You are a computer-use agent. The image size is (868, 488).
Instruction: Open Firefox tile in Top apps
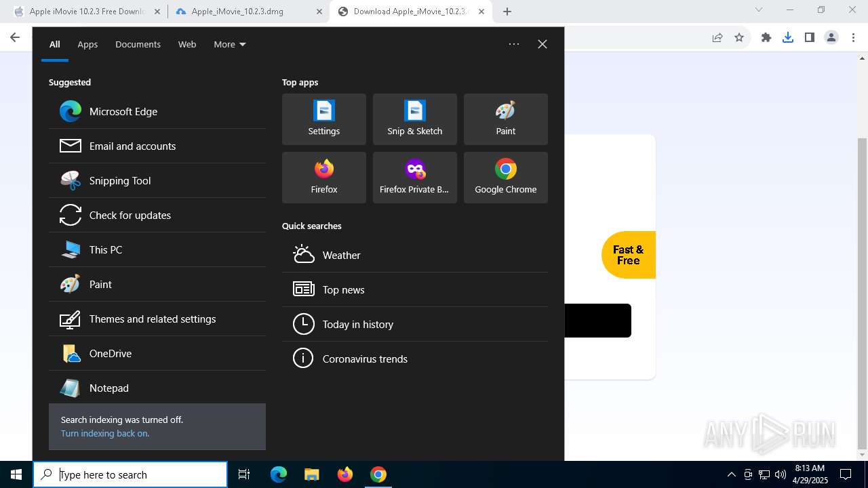[x=324, y=178]
